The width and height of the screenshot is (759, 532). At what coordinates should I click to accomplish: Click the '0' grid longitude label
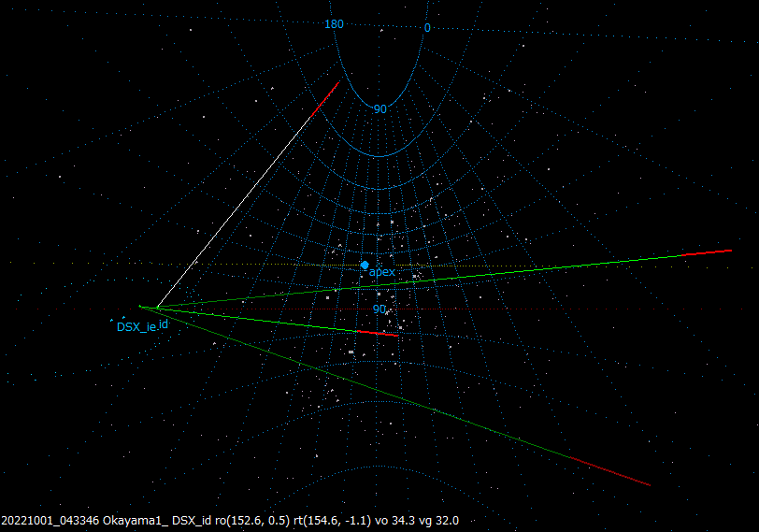pyautogui.click(x=427, y=28)
